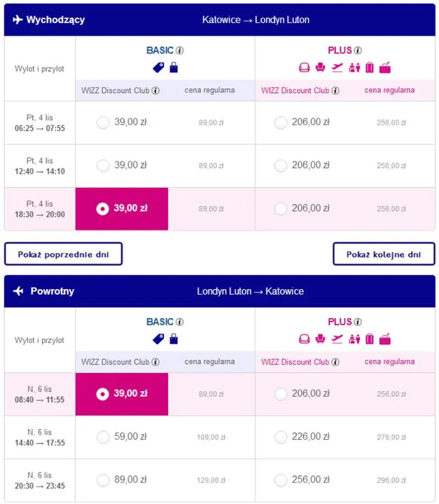Image resolution: width=439 pixels, height=504 pixels.
Task: Pick the 89,00 zł BASIC return at 20:30
Action: (103, 480)
